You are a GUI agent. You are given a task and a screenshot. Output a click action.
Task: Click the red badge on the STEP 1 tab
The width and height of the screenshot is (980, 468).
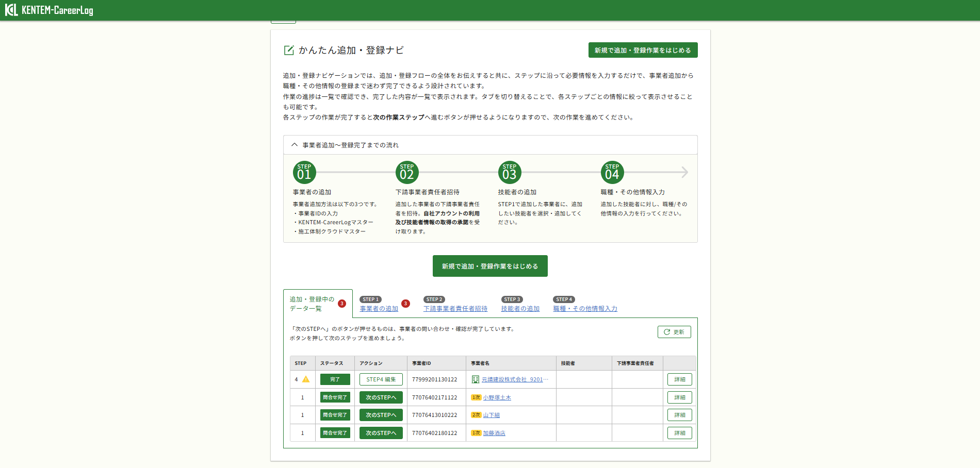coord(406,303)
